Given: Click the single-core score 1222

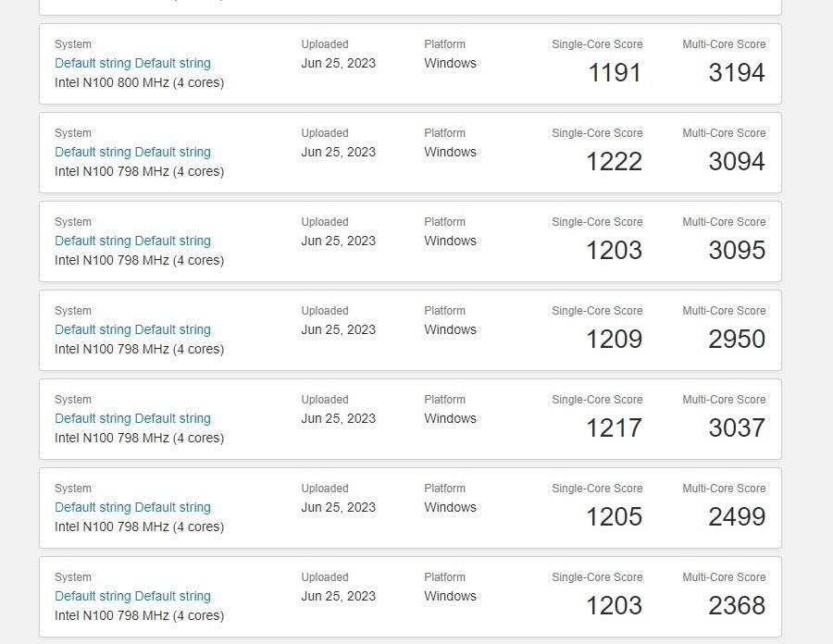Looking at the screenshot, I should [614, 162].
